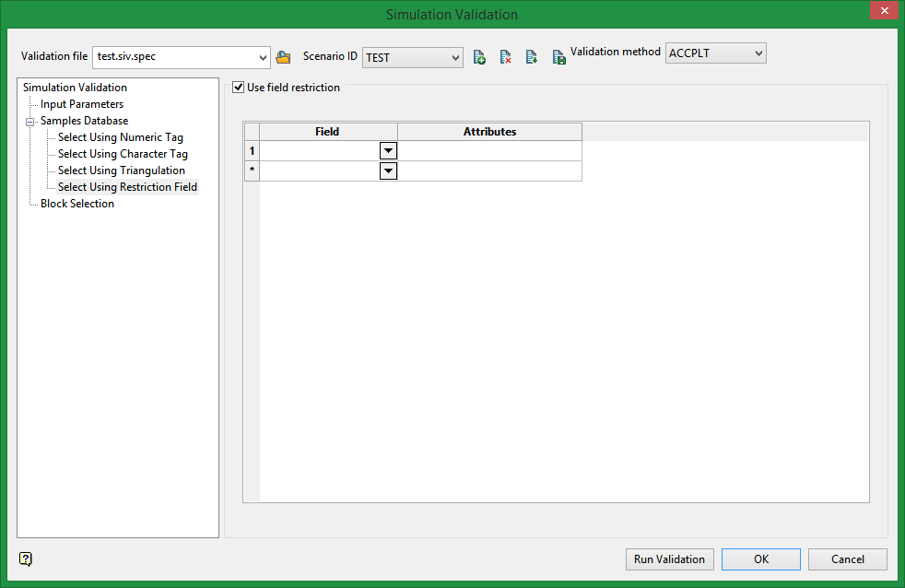Open Block Selection in the tree

click(77, 204)
